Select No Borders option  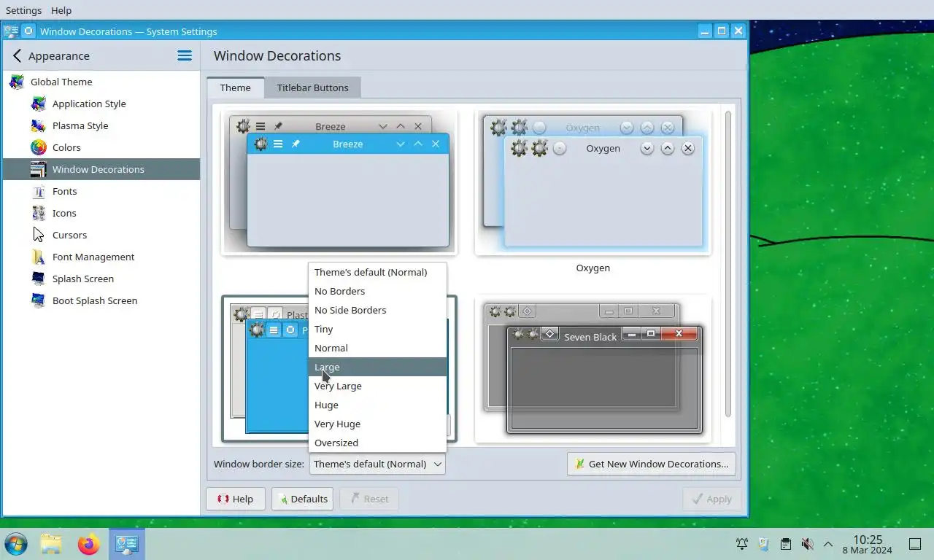coord(377,291)
